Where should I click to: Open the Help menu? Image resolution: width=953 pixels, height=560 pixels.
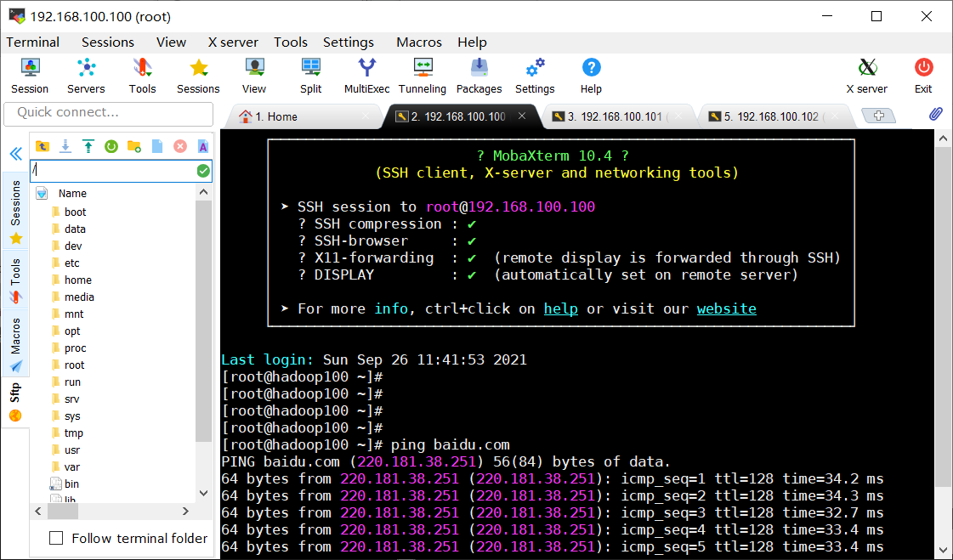point(472,42)
